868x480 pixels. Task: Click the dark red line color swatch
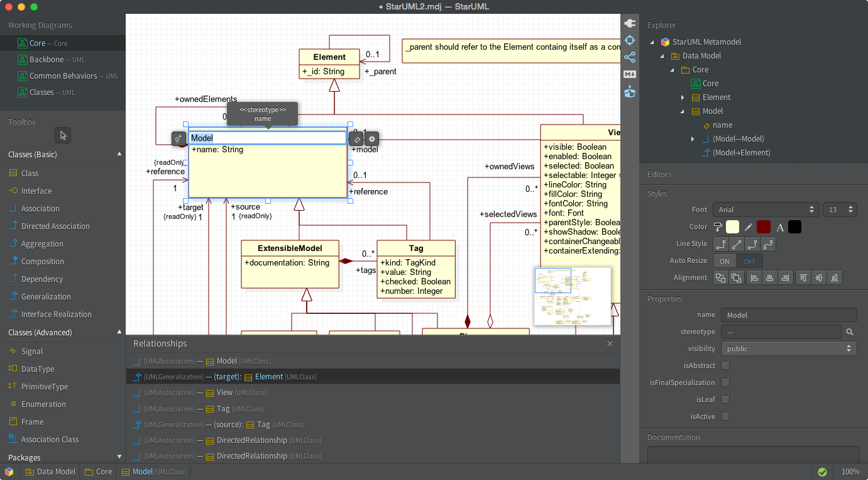point(764,227)
